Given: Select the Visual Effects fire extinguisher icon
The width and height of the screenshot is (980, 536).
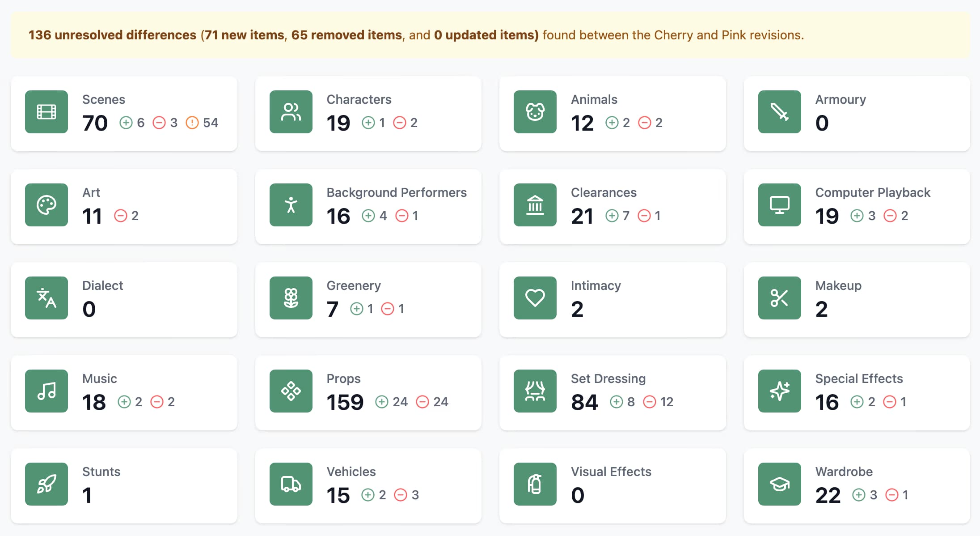Looking at the screenshot, I should [535, 484].
